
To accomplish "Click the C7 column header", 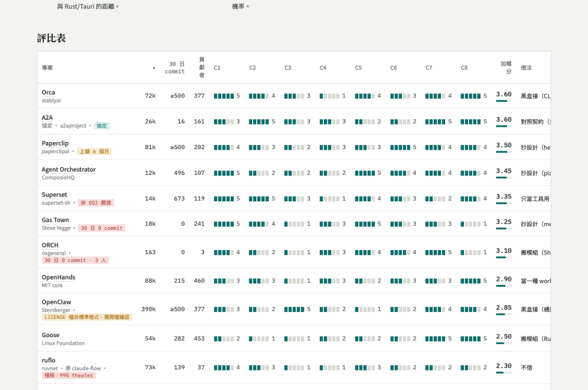I will click(428, 68).
